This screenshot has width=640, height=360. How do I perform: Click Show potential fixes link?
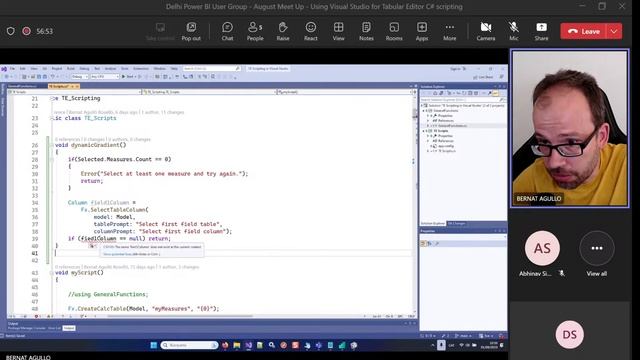(x=117, y=254)
